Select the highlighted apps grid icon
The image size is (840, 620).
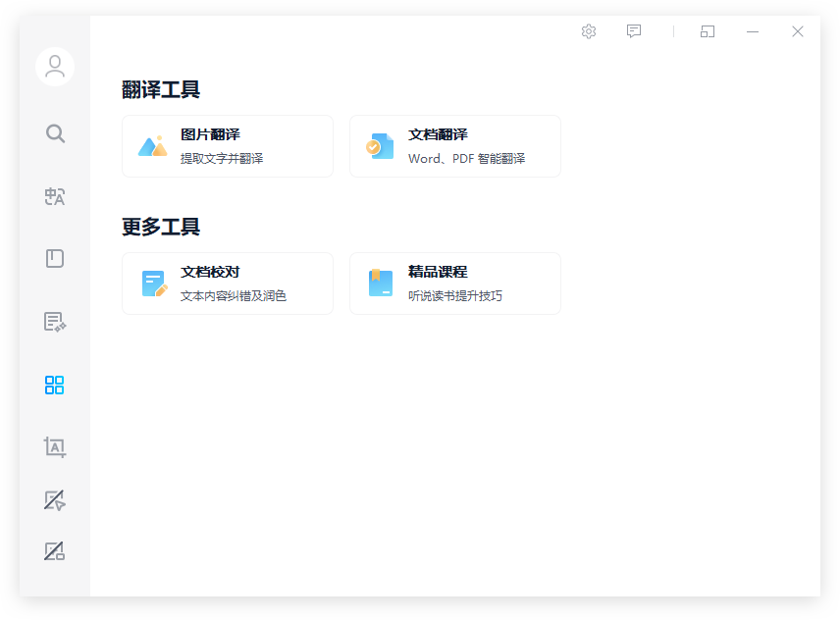(55, 385)
